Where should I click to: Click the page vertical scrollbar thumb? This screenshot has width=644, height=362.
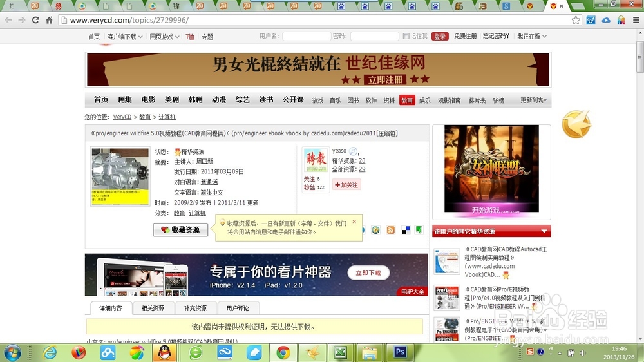click(x=639, y=56)
